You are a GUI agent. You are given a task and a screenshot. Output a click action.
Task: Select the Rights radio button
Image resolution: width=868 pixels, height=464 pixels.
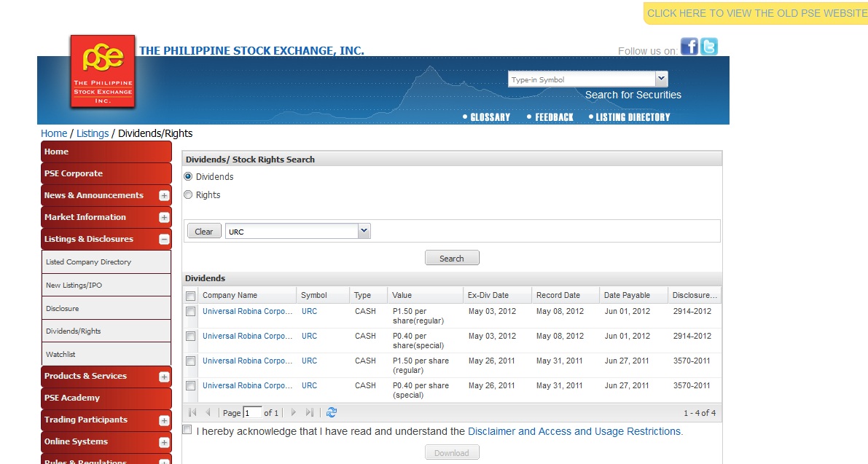click(x=188, y=194)
